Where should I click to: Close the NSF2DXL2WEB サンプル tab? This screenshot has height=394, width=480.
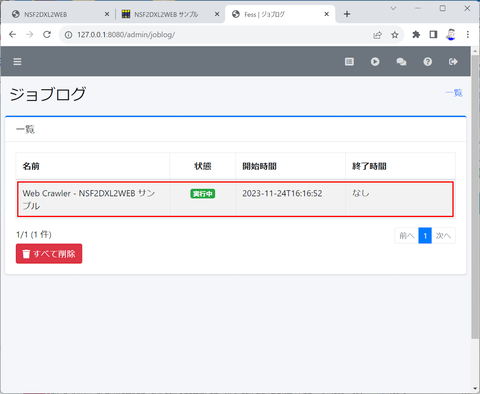tap(217, 14)
